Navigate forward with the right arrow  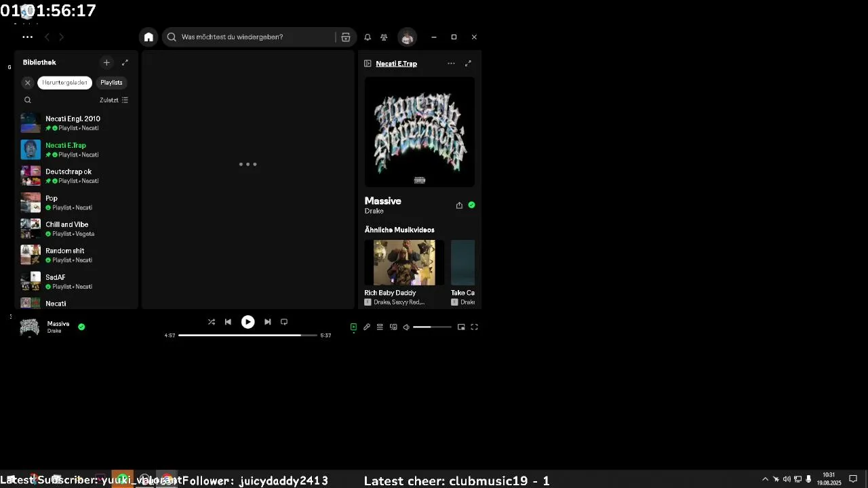(x=62, y=37)
